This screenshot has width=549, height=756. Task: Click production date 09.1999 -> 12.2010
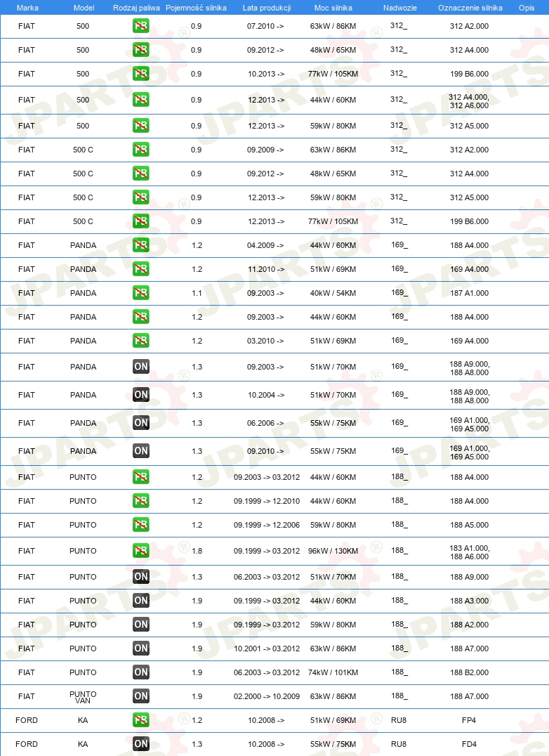[267, 501]
